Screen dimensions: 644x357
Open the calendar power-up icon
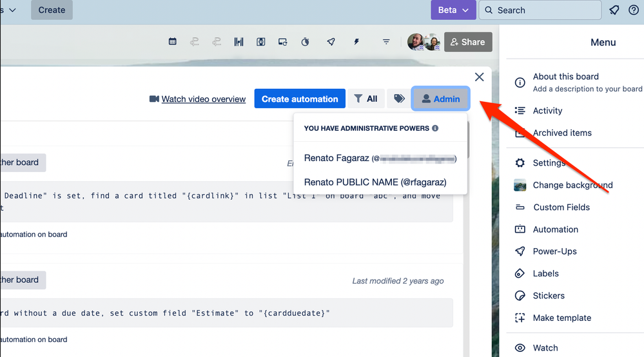173,41
